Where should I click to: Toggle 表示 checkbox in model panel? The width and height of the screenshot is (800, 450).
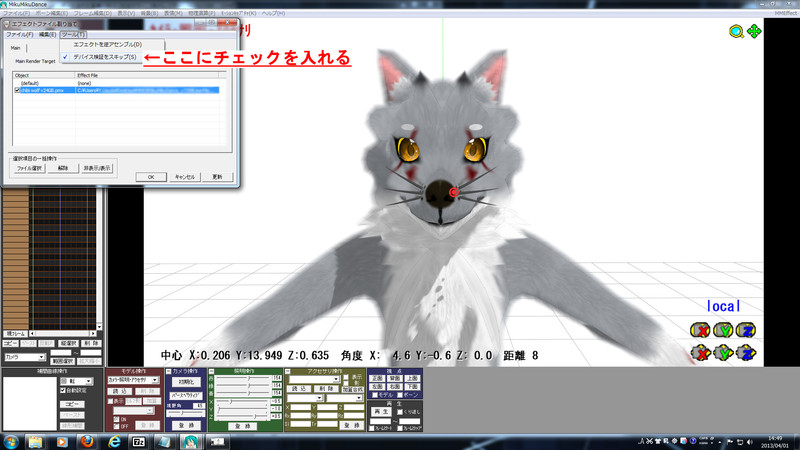click(x=110, y=402)
